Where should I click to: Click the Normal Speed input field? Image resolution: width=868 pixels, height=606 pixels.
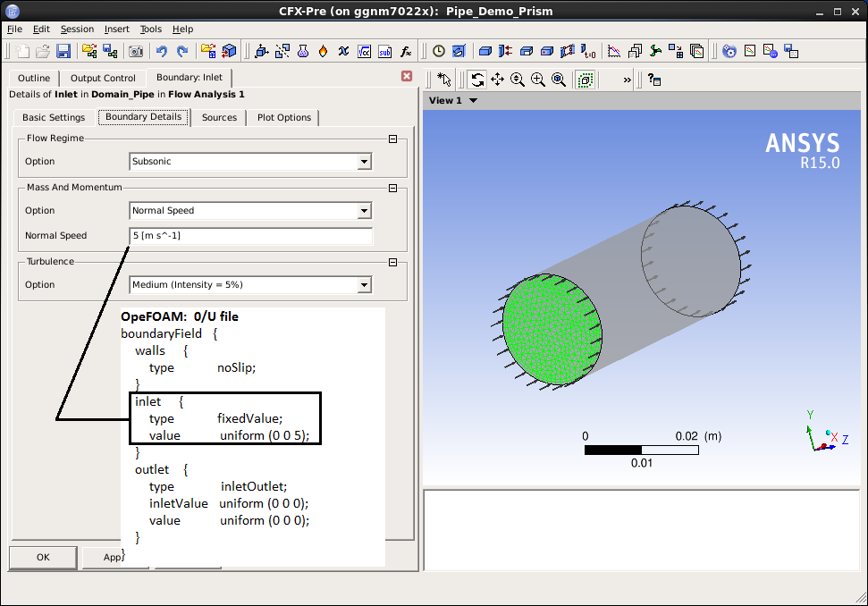(x=250, y=236)
